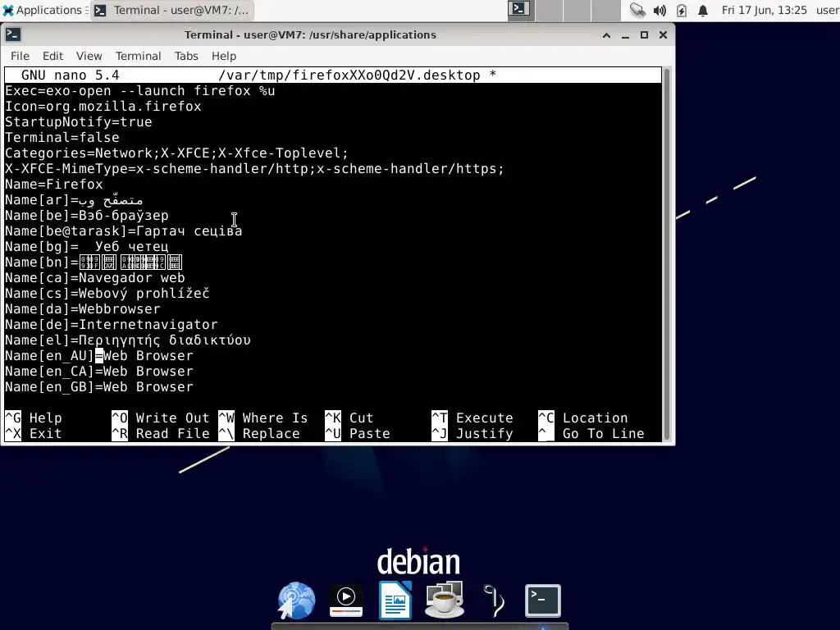Open the Applications menu in the panel
Screen dimensions: 840x630
pyautogui.click(x=43, y=10)
